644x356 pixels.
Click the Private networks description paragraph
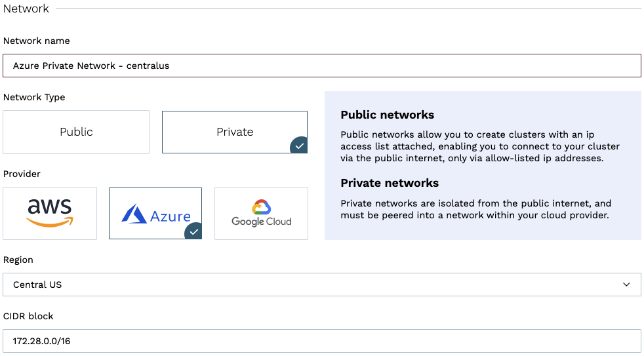click(475, 209)
